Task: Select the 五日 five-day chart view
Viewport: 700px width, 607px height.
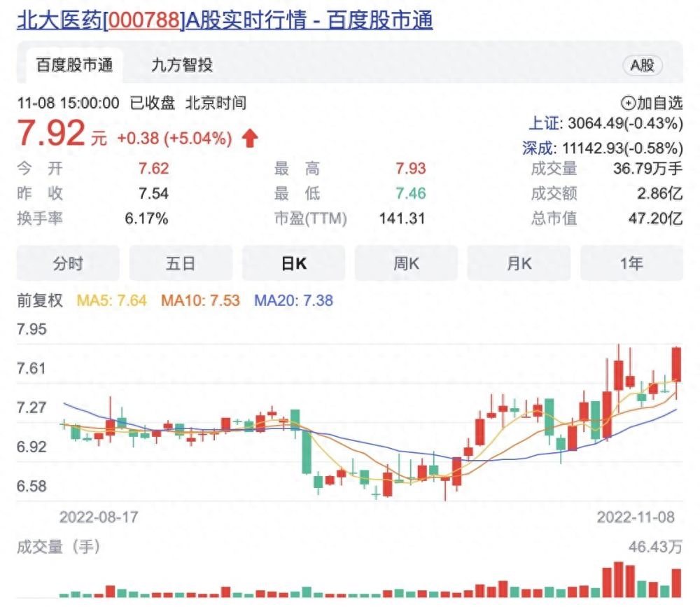Action: click(181, 264)
